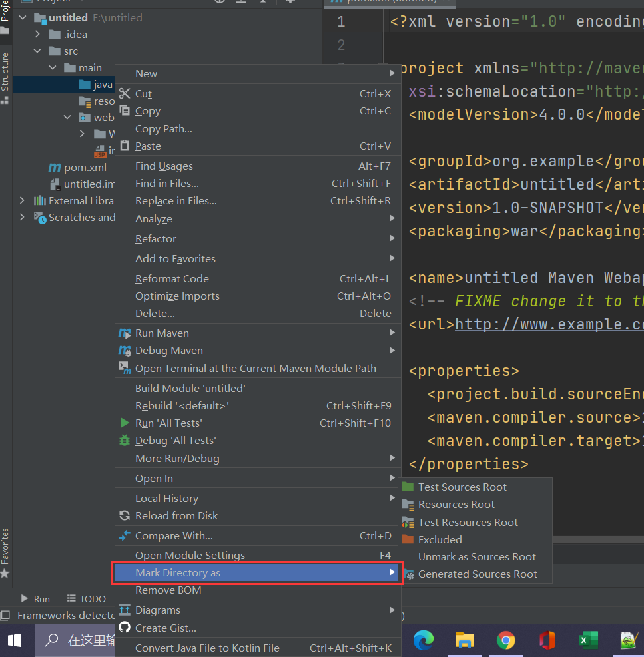This screenshot has width=644, height=657.
Task: Choose Convert Java File to Kotlin File
Action: 258,648
